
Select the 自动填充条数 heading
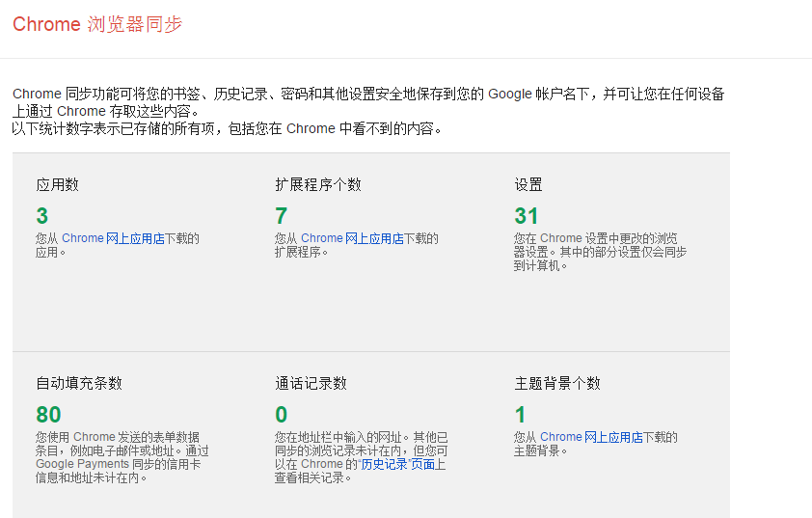click(x=79, y=383)
